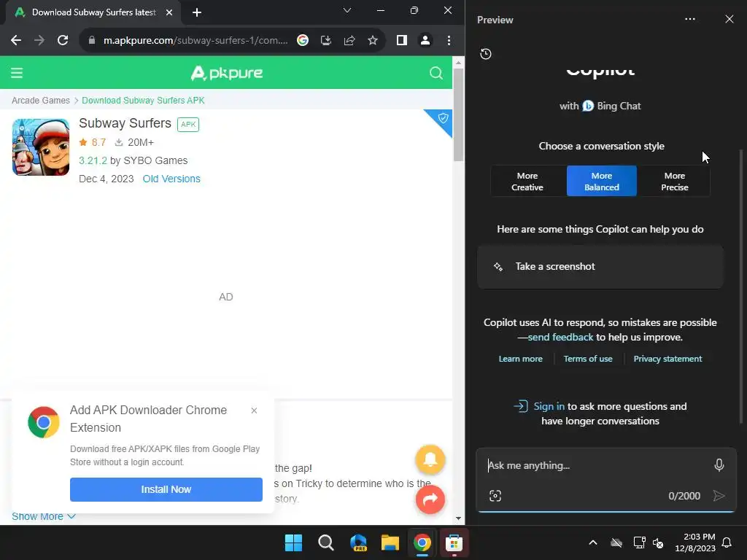Image resolution: width=747 pixels, height=560 pixels.
Task: Close the Subway Surfers browser tab
Action: (x=169, y=12)
